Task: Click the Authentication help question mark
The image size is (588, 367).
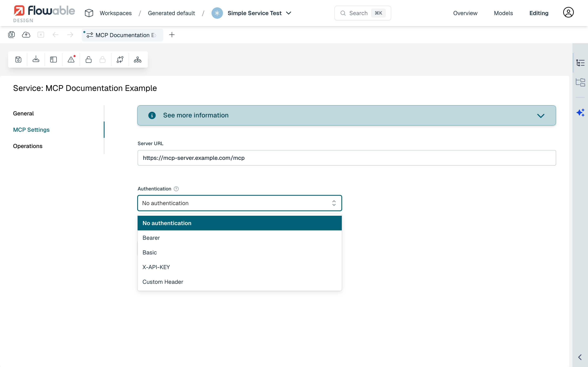Action: tap(176, 189)
